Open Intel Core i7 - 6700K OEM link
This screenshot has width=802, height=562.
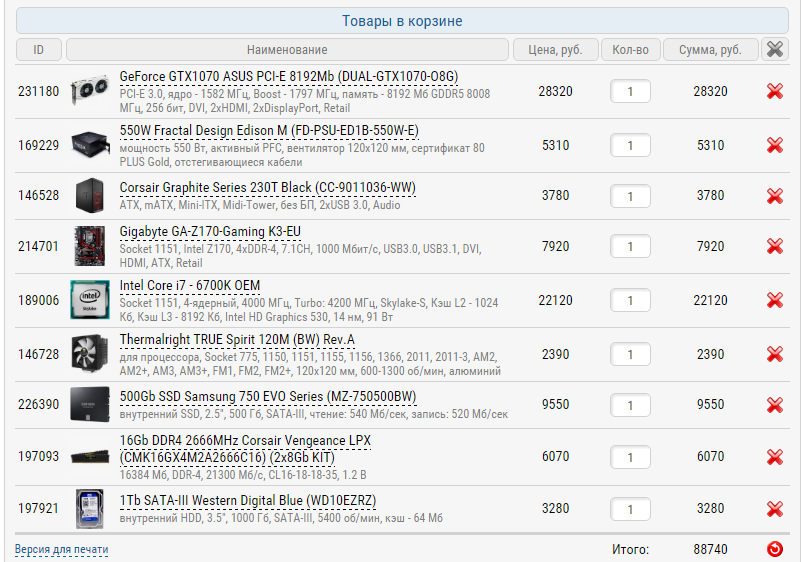coord(190,286)
